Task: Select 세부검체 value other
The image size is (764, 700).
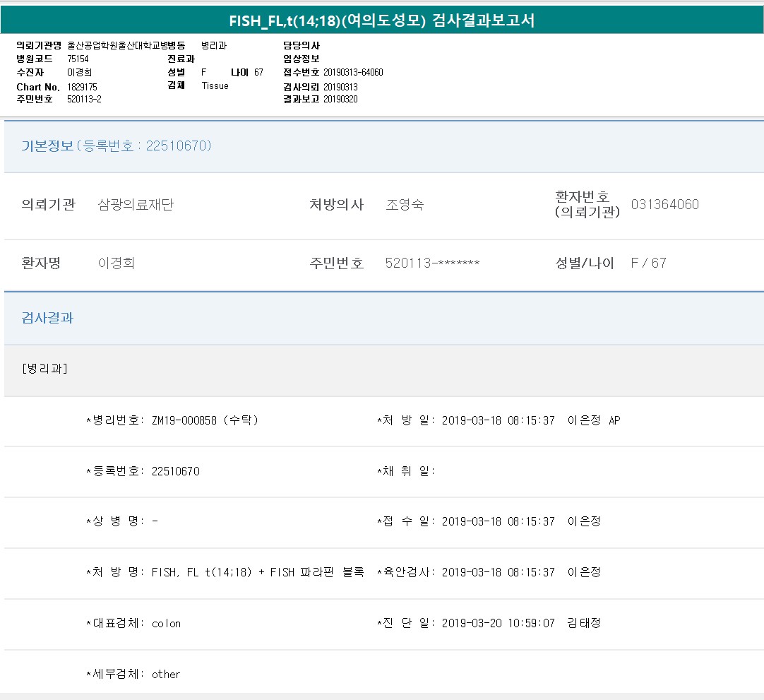Action: pyautogui.click(x=166, y=674)
